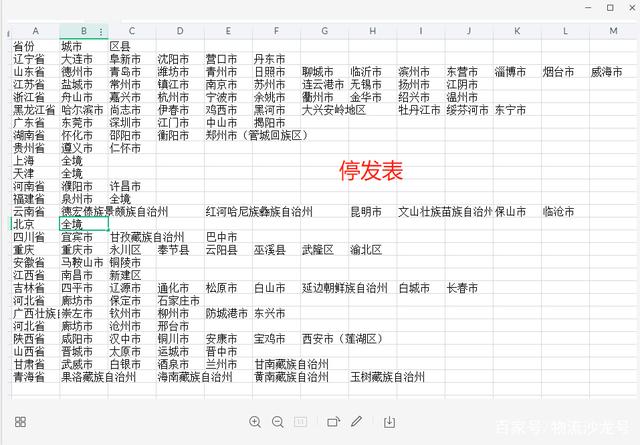Select the 郑州市（管城回族区）cell
Screen dimensions: 640x445
[x=257, y=135]
